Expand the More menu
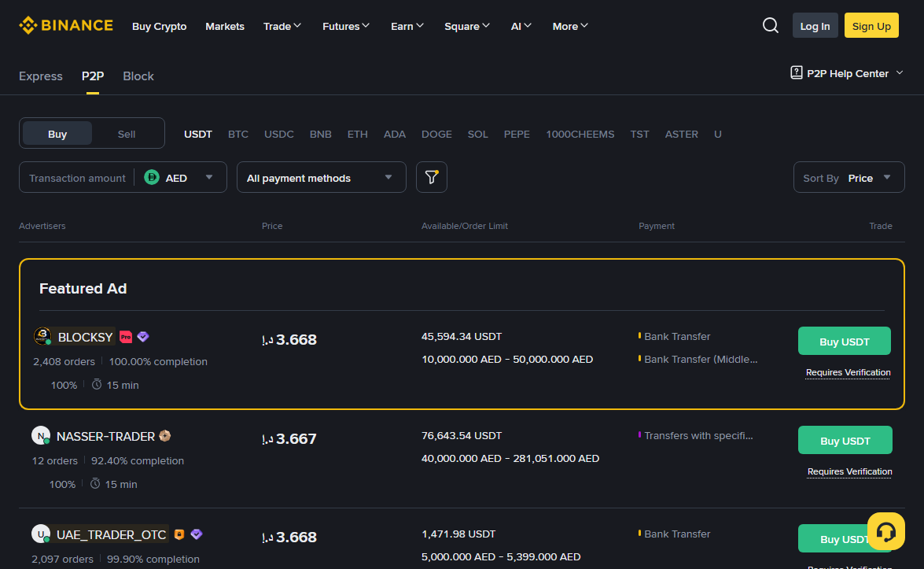The height and width of the screenshot is (569, 924). 570,26
